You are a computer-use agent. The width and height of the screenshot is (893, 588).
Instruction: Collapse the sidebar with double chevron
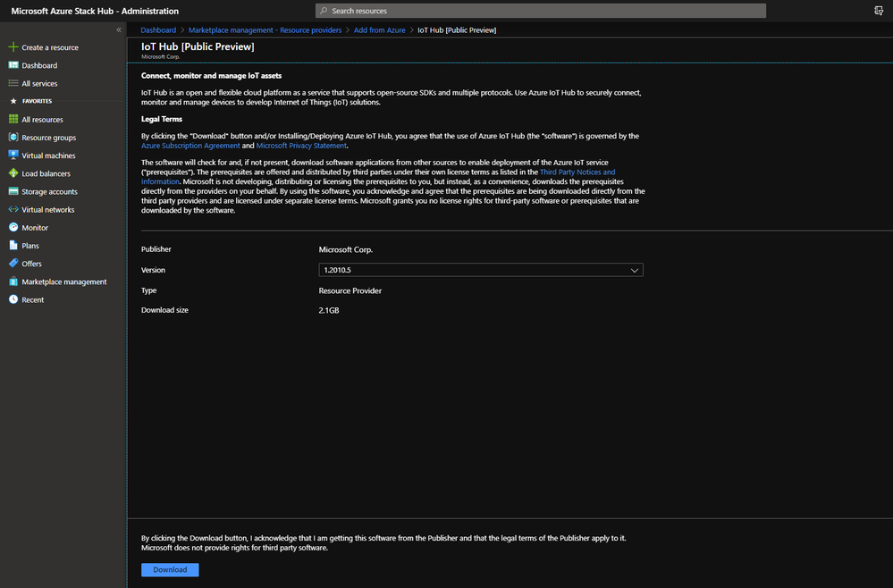pyautogui.click(x=119, y=29)
